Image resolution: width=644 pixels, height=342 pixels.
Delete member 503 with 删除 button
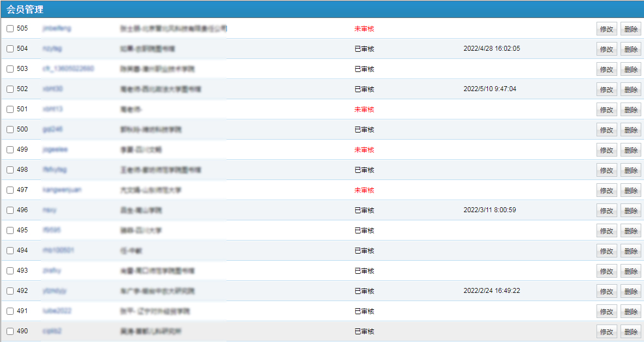[630, 69]
